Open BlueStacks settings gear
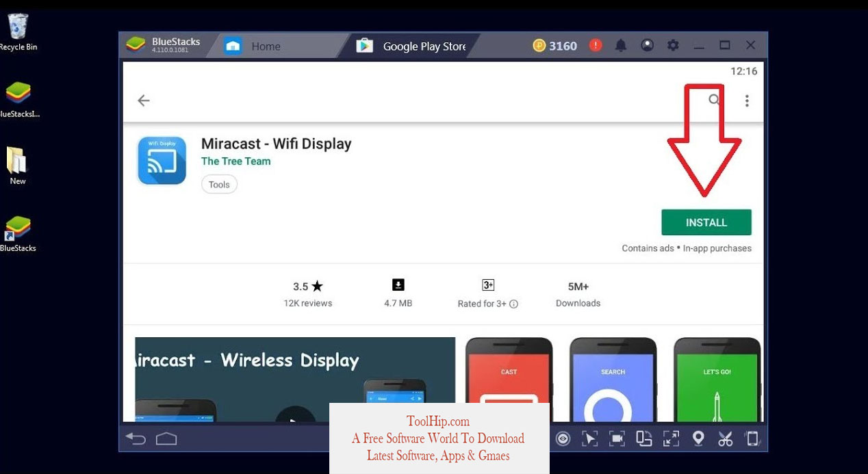The width and height of the screenshot is (868, 474). [x=673, y=46]
